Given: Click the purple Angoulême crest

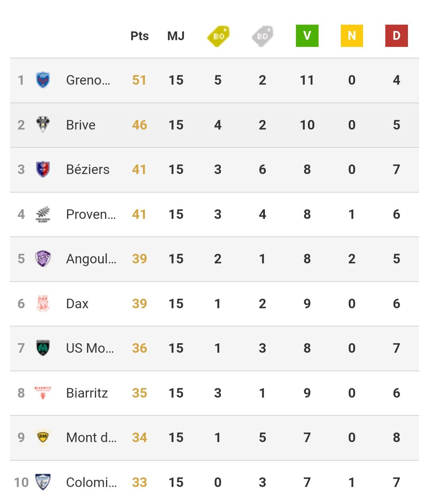Looking at the screenshot, I should tap(43, 259).
